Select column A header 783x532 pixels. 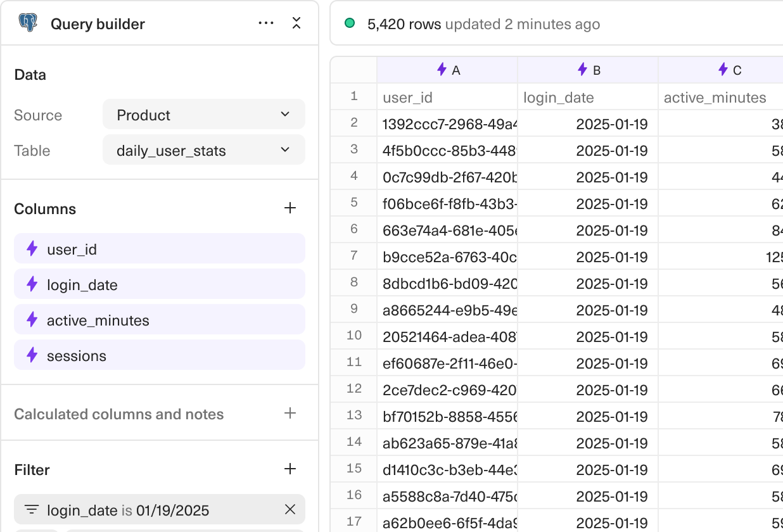coord(447,70)
